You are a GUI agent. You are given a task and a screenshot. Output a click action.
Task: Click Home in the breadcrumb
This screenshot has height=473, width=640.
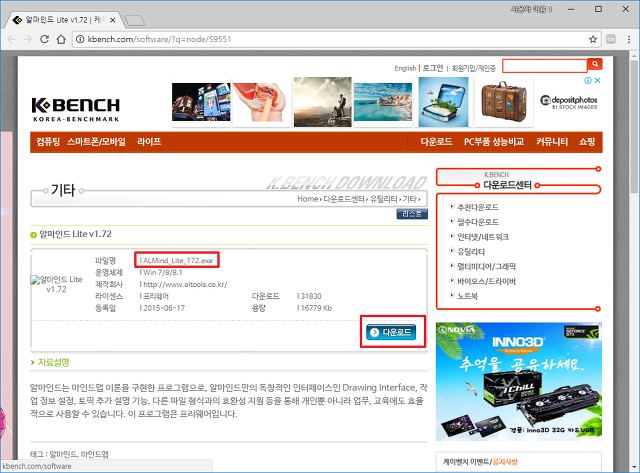click(307, 199)
